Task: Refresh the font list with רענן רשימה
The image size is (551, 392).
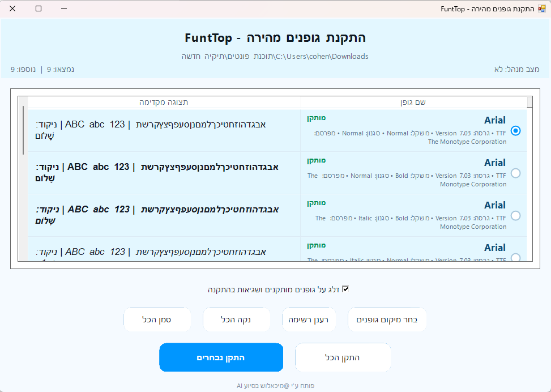Action: pyautogui.click(x=309, y=319)
